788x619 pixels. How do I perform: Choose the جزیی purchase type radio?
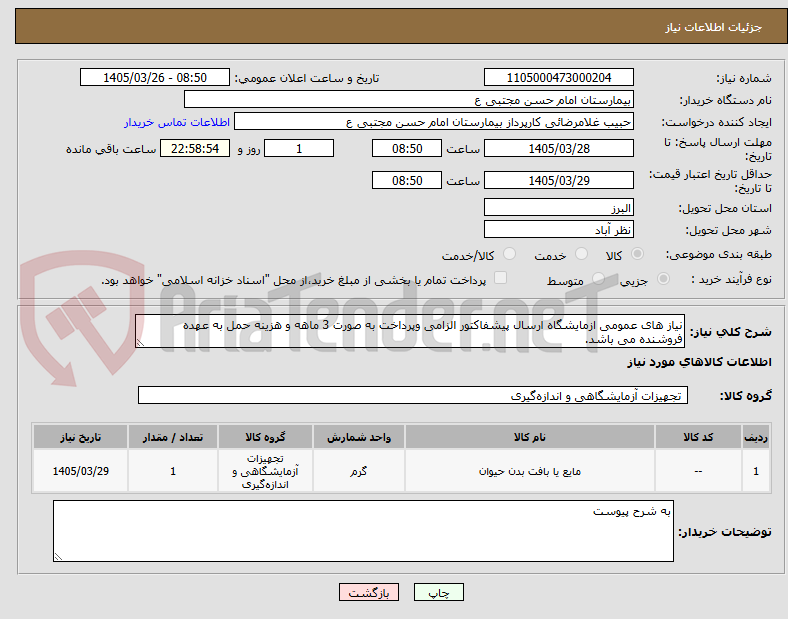tap(663, 279)
